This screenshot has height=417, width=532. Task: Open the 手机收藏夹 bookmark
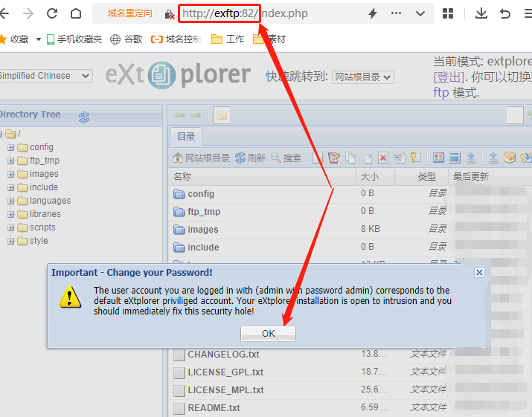tap(74, 39)
